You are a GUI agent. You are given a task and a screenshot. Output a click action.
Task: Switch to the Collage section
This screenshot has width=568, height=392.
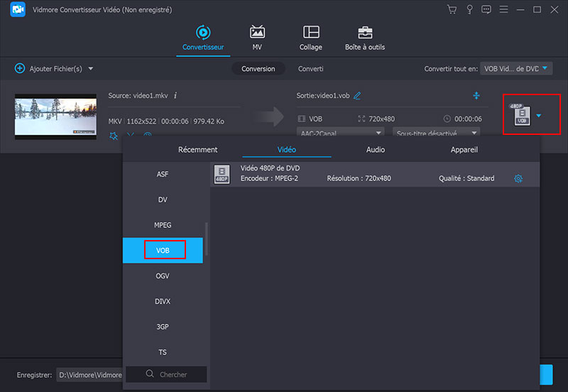point(311,38)
